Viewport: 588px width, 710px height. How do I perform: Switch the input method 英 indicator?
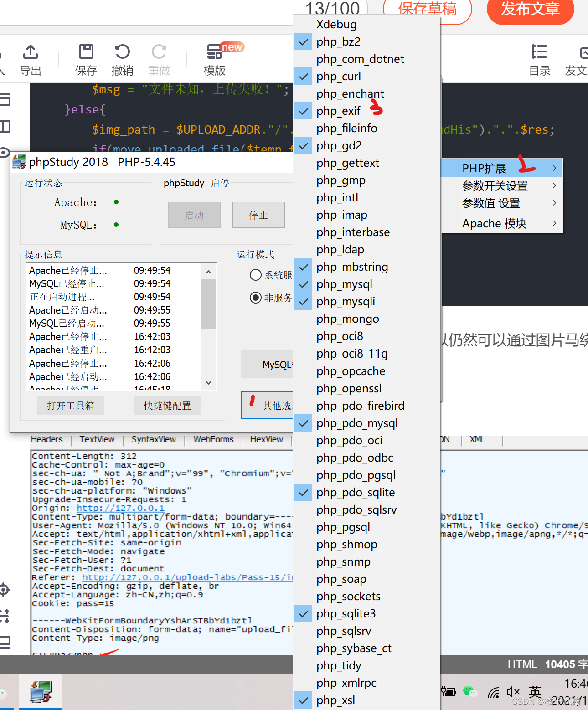pos(535,692)
